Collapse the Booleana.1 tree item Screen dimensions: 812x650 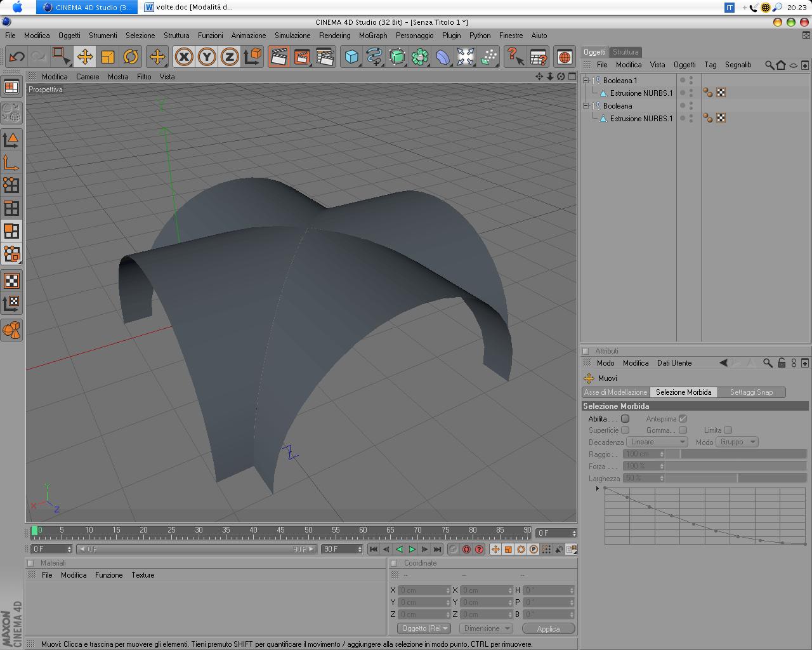click(x=586, y=81)
